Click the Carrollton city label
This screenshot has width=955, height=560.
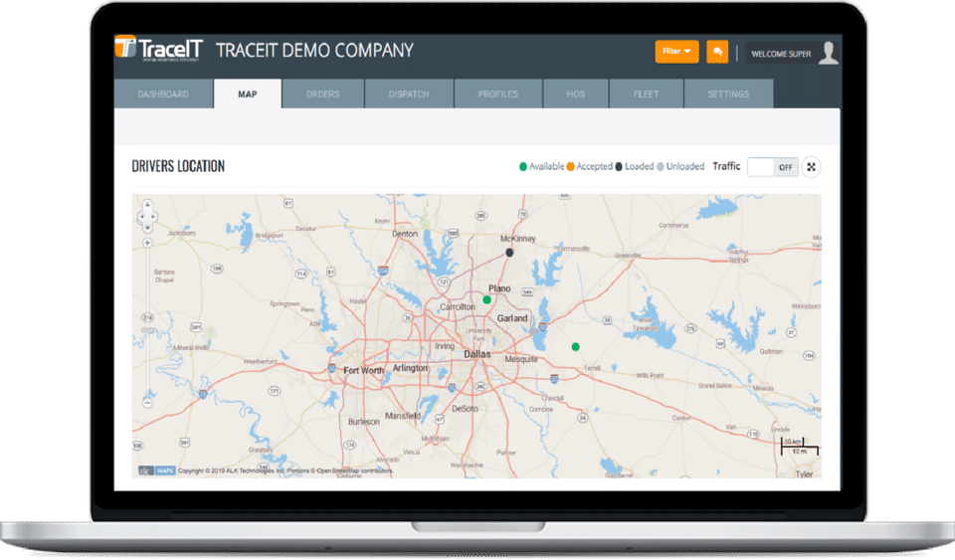(458, 306)
